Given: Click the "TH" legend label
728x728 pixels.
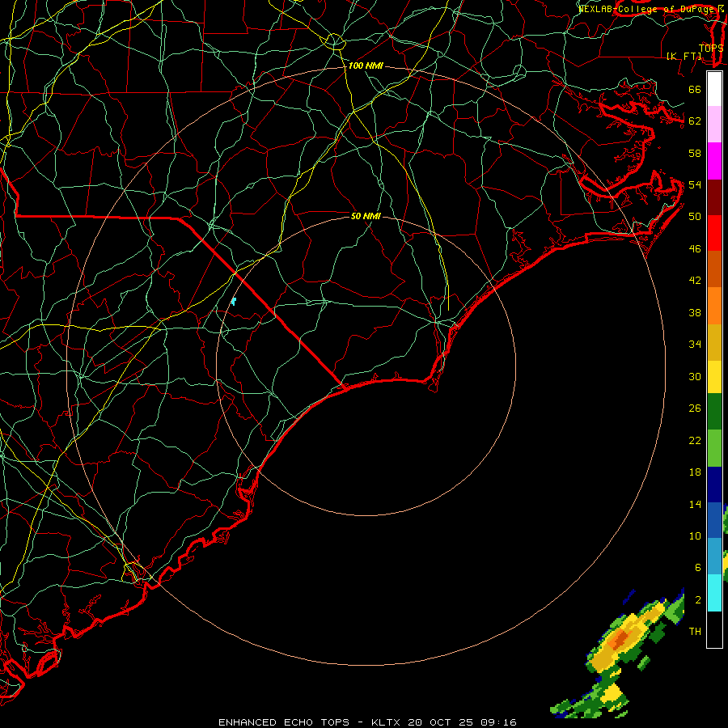Looking at the screenshot, I should pos(695,632).
